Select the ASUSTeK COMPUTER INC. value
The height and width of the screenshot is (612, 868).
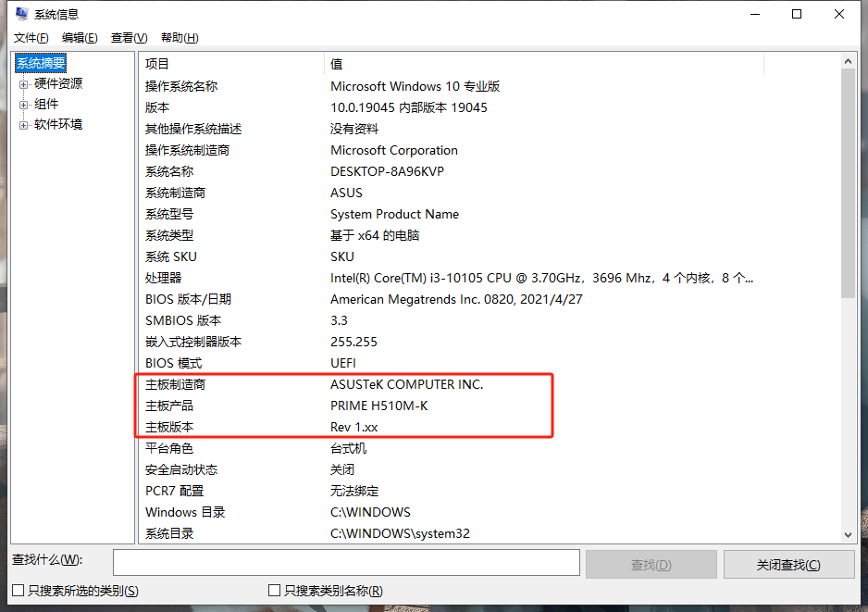click(406, 384)
